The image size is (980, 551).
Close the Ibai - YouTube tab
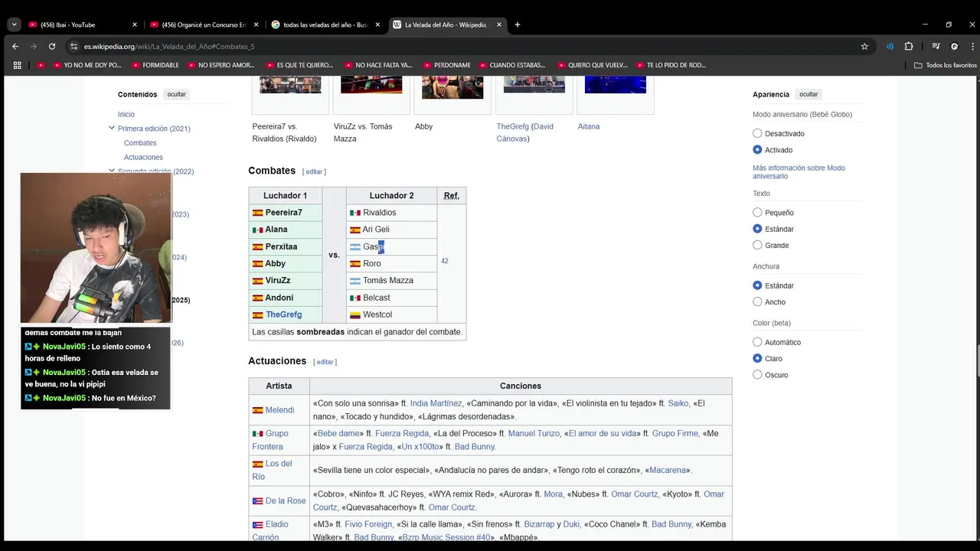(134, 24)
